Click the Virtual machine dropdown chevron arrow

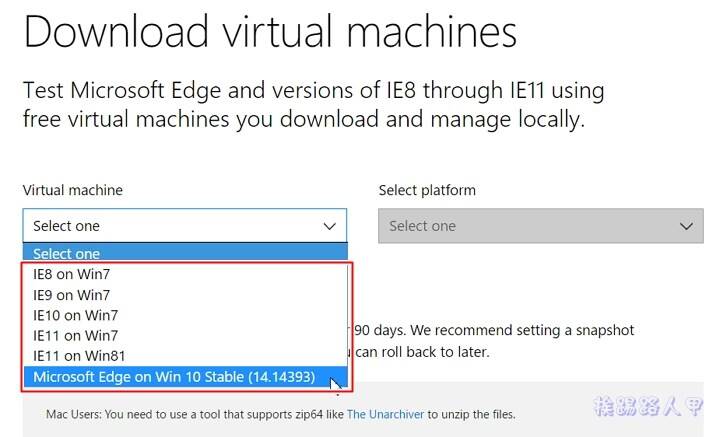click(x=329, y=226)
